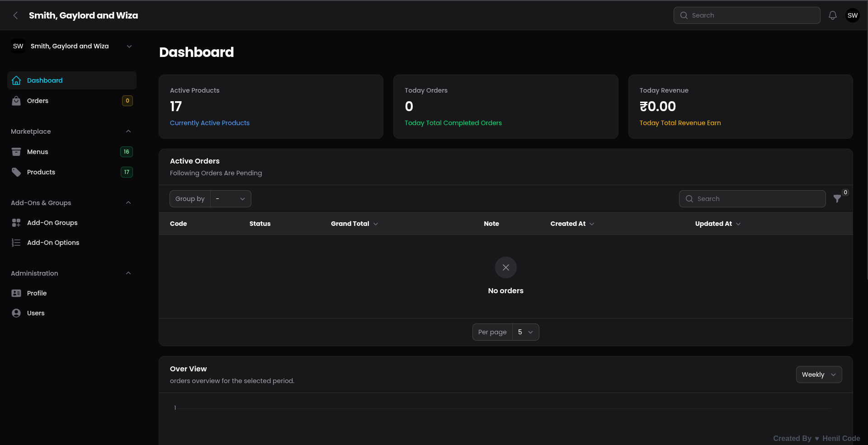Click the Note column header
The width and height of the screenshot is (868, 445).
(491, 224)
